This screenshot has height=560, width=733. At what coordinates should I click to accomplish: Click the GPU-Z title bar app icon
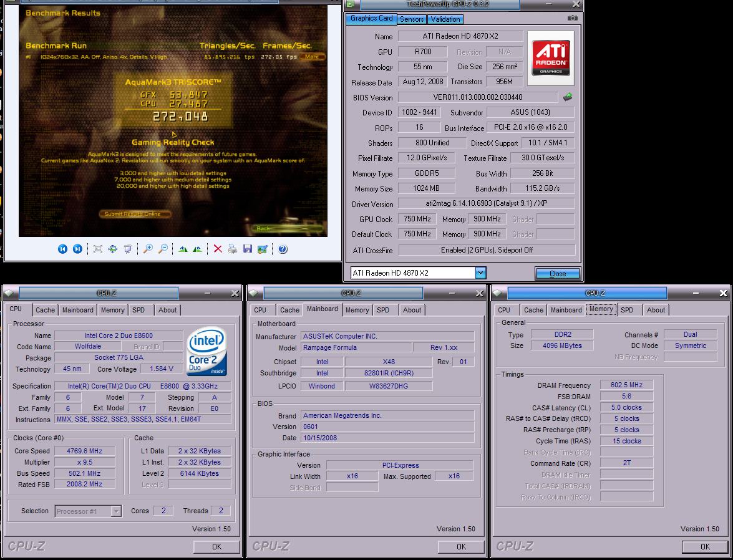pyautogui.click(x=351, y=4)
